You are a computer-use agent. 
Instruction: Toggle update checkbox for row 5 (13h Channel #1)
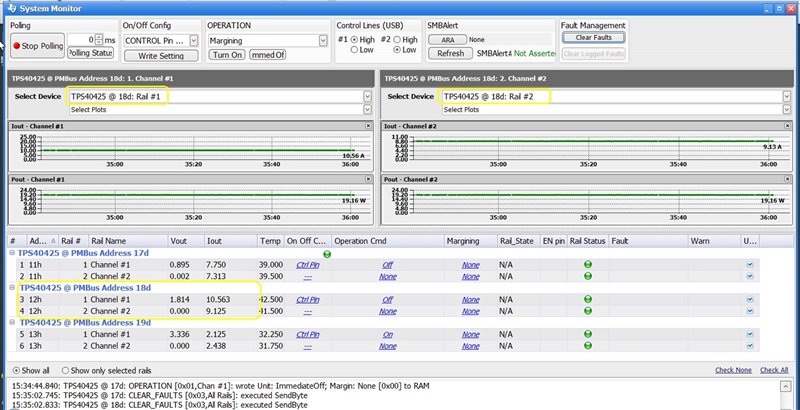749,334
